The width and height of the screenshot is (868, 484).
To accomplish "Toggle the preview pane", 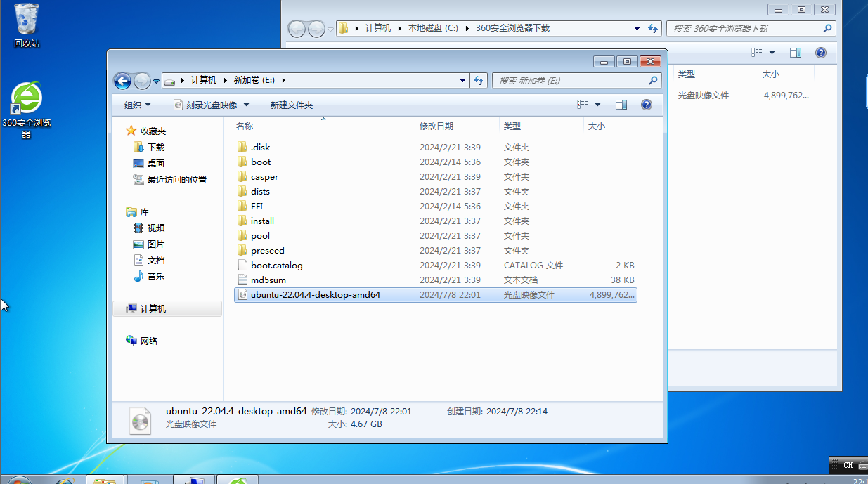I will click(x=621, y=104).
